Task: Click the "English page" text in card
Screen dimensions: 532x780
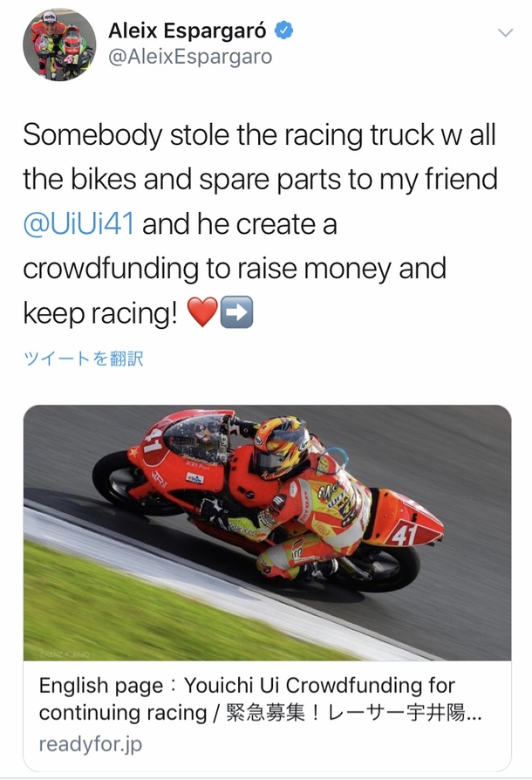Action: point(101,686)
